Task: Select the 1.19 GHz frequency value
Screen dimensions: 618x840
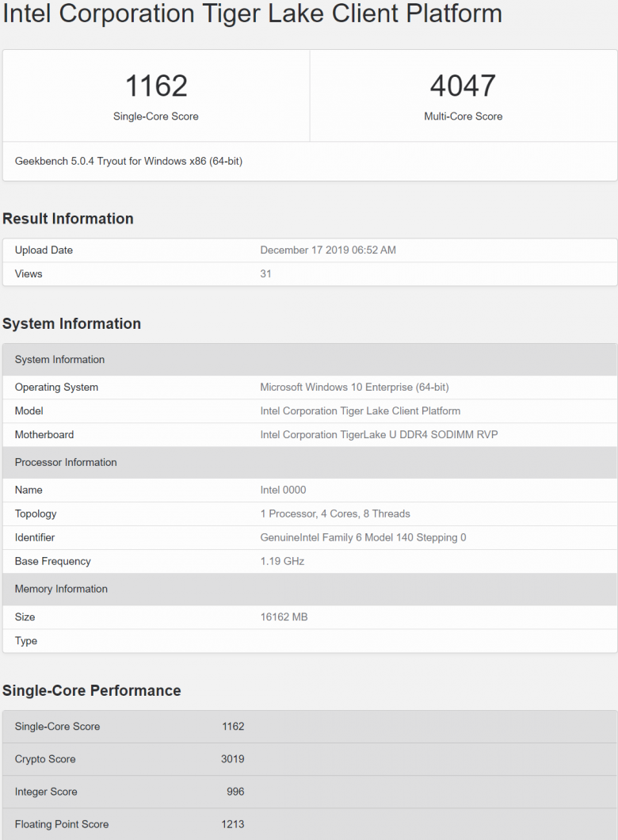Action: click(x=282, y=561)
